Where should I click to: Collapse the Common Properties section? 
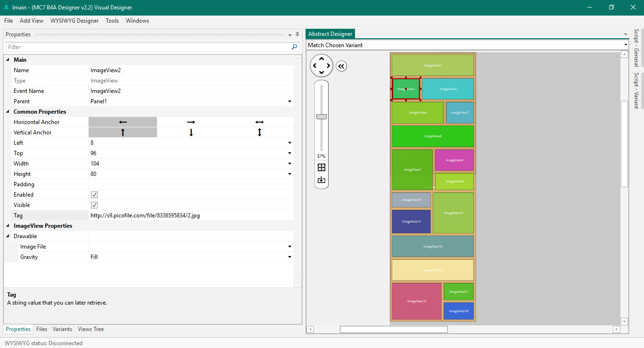(8, 112)
